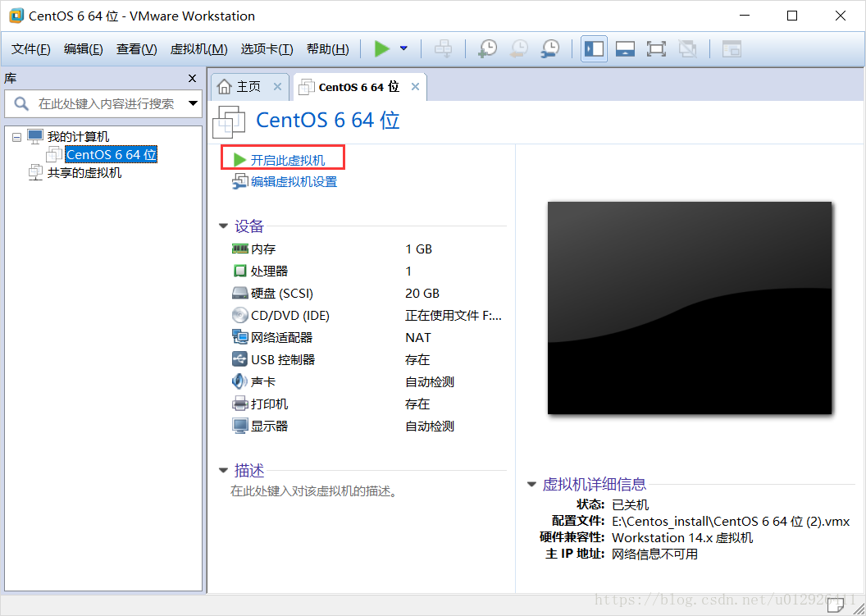Click the USB 控制器 icon
Viewport: 866px width, 616px height.
pos(239,359)
